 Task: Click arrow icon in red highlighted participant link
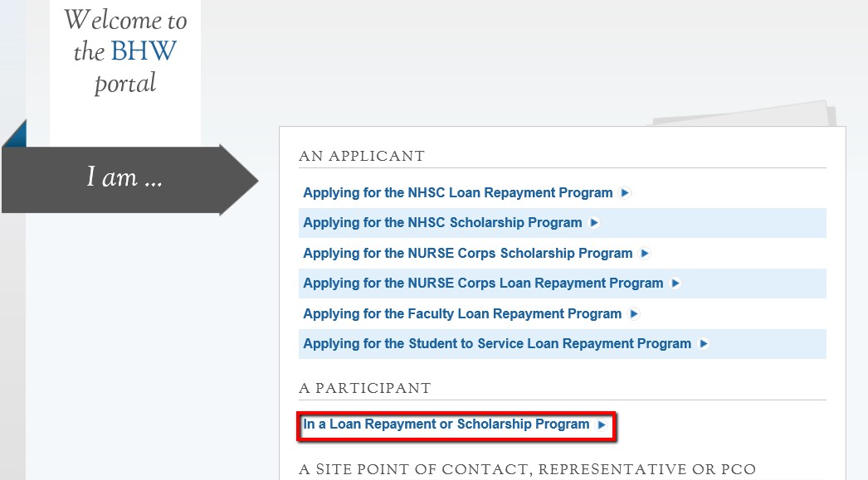(x=601, y=424)
